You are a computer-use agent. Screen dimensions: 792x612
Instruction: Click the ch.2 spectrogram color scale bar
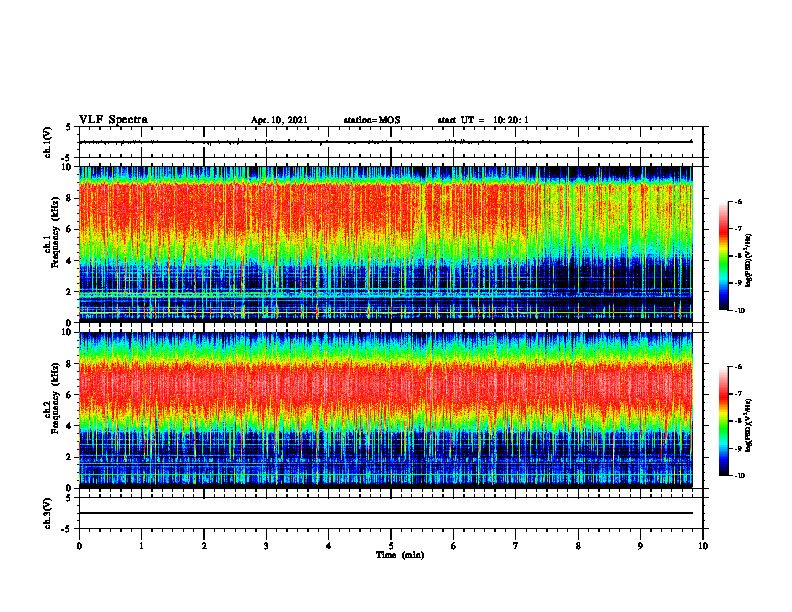point(724,421)
